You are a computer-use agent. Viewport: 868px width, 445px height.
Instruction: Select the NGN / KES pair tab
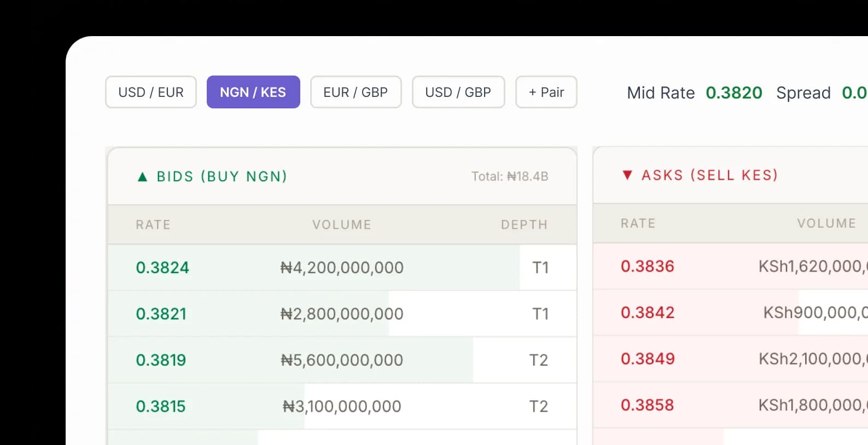click(x=253, y=92)
